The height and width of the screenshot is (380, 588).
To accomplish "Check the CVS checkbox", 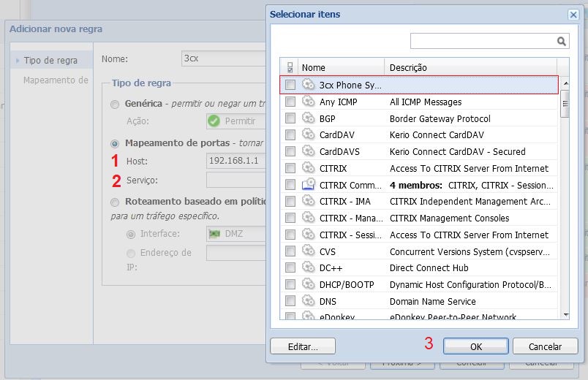I will (x=290, y=251).
